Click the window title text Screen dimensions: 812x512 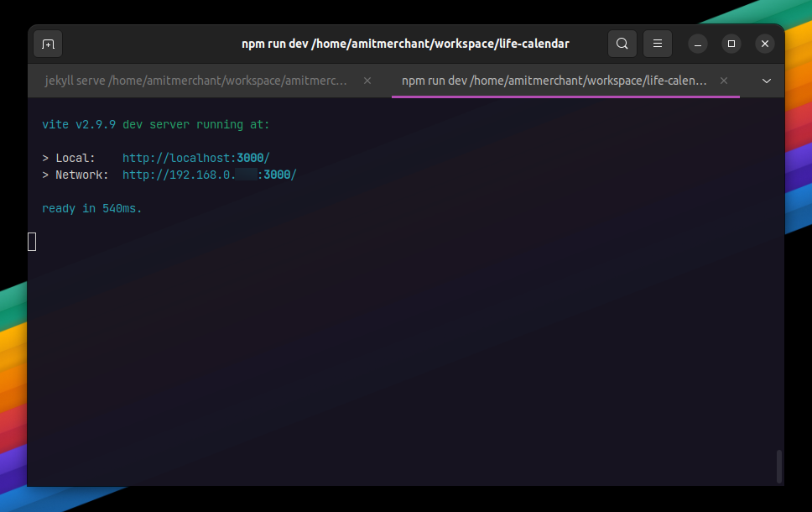[405, 44]
